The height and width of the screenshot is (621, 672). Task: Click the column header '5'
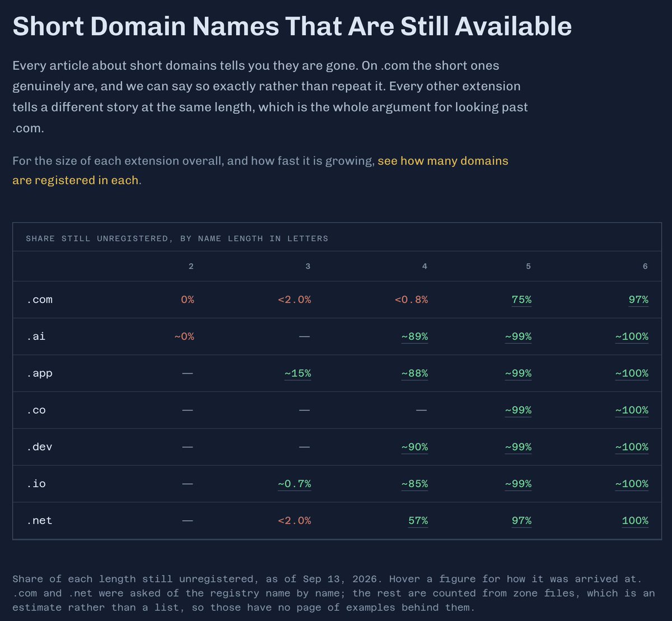pos(529,267)
